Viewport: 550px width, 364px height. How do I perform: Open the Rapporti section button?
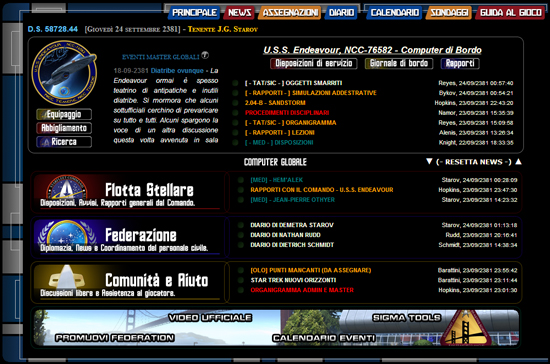(460, 63)
